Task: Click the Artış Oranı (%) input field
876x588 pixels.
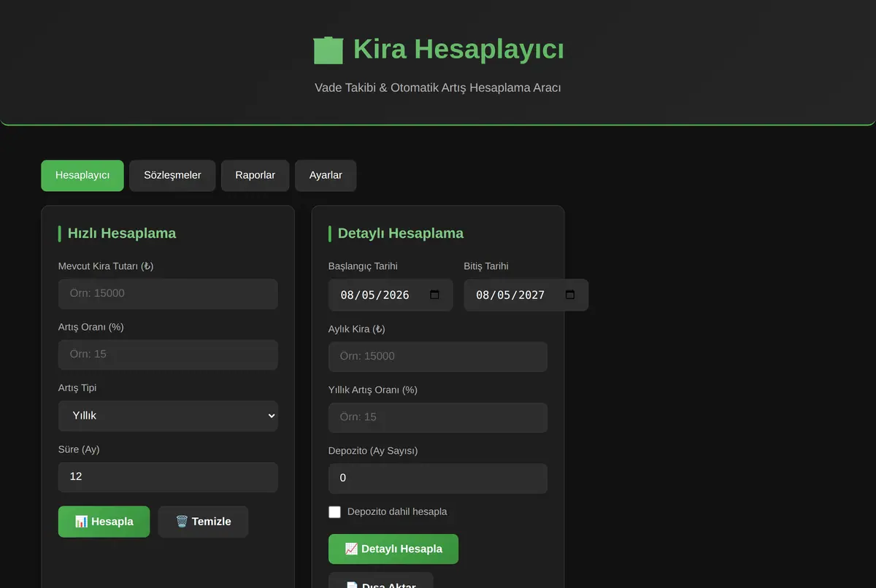Action: pos(168,355)
